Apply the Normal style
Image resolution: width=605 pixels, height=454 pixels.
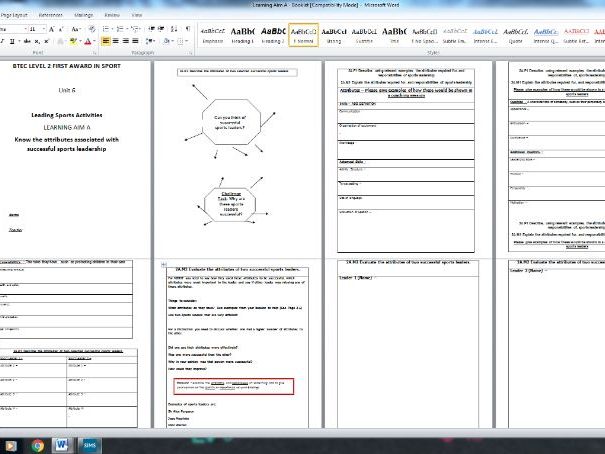tap(304, 35)
